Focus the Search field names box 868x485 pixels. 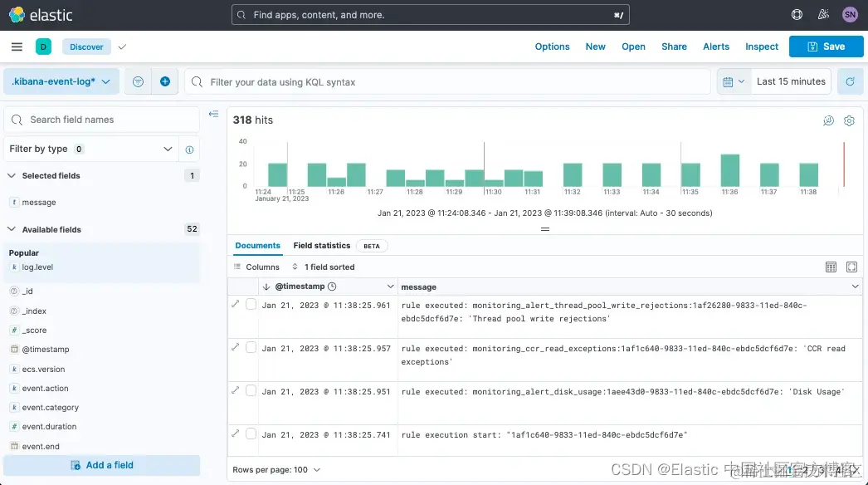click(101, 120)
